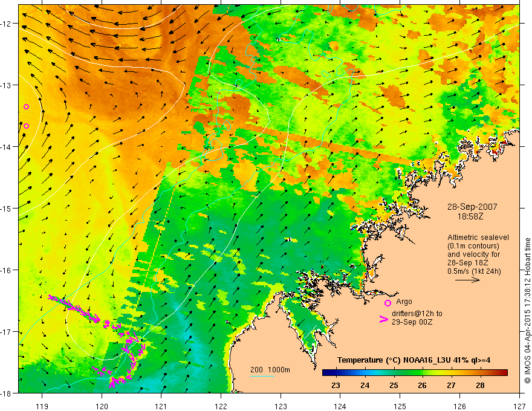Click the -12 latitude axis label
Screen dimensions: 532x411
pos(7,24)
